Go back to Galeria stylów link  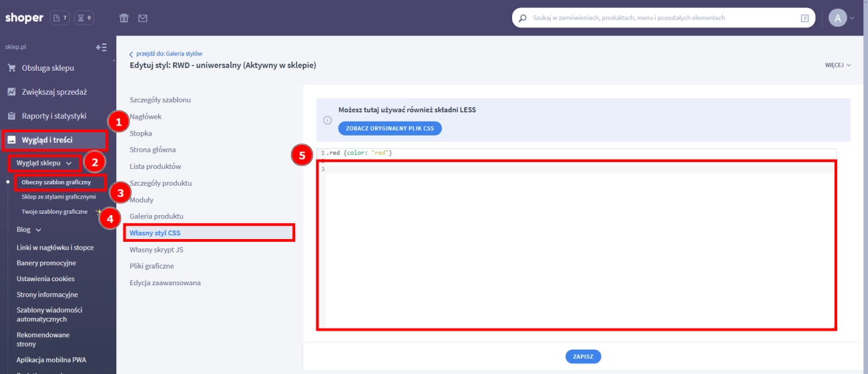click(x=168, y=53)
